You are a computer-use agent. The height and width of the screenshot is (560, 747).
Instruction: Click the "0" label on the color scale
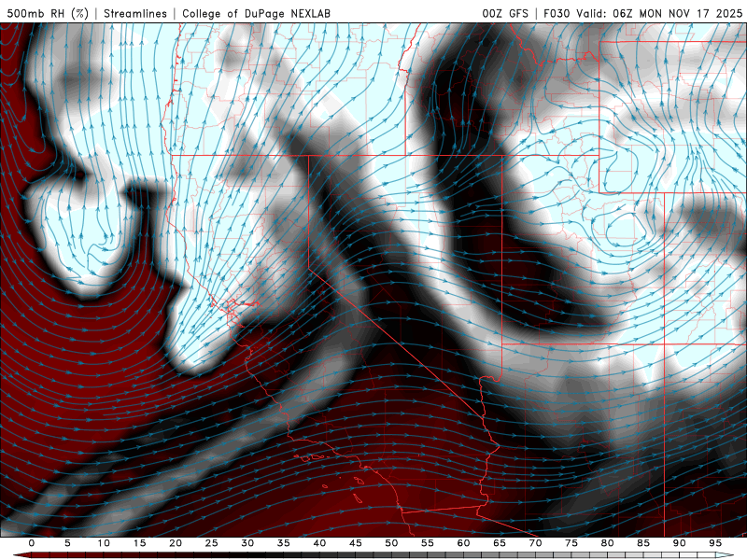32,543
